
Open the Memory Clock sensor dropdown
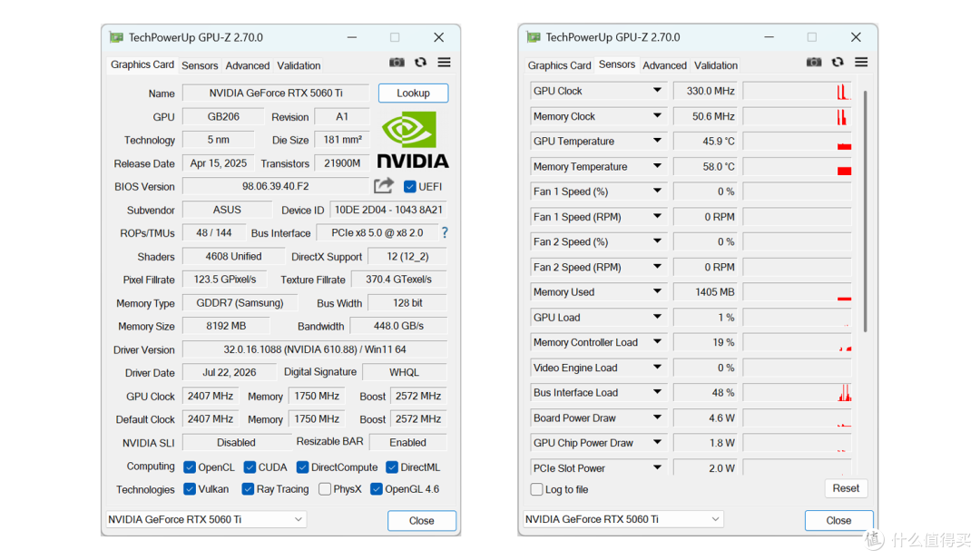[657, 115]
